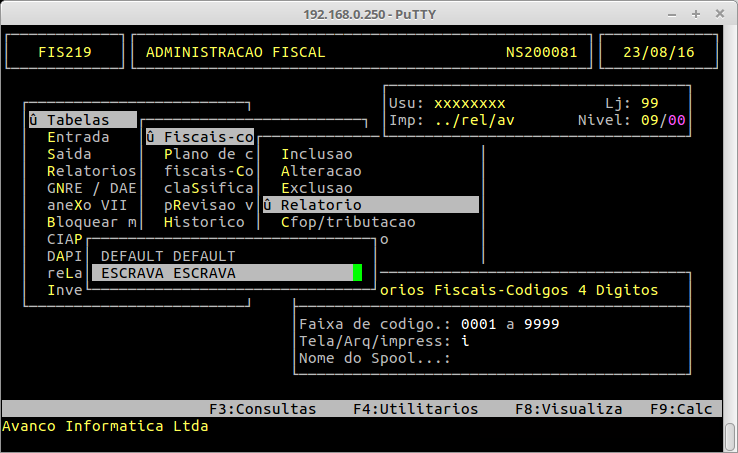Select Entrada in the main menu

(78, 137)
